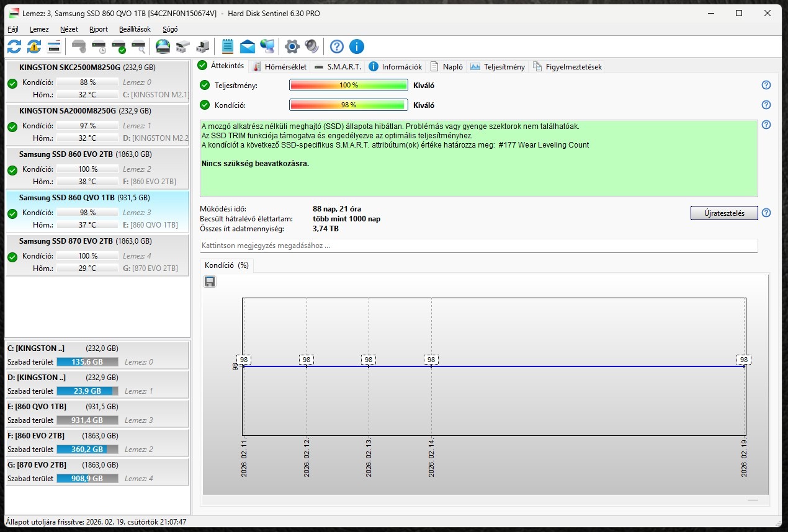This screenshot has height=532, width=788.
Task: Select disk KINGSTON SKC2500M8250G
Action: point(97,81)
